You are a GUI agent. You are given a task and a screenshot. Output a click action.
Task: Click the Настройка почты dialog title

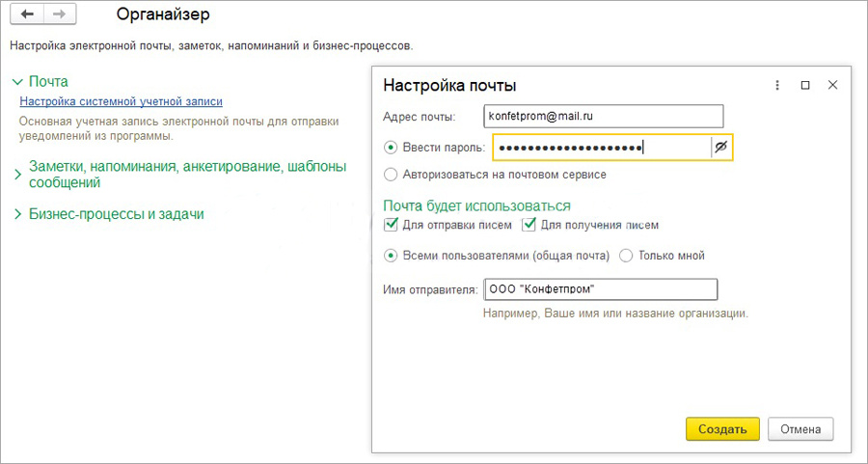click(449, 85)
